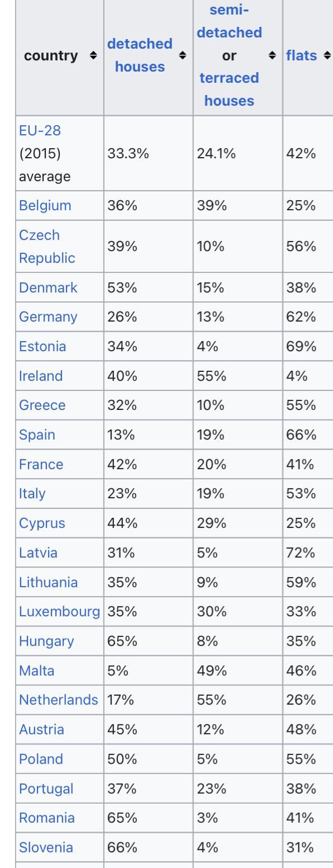Go to the Germany article link
The image size is (333, 868).
pos(48,317)
